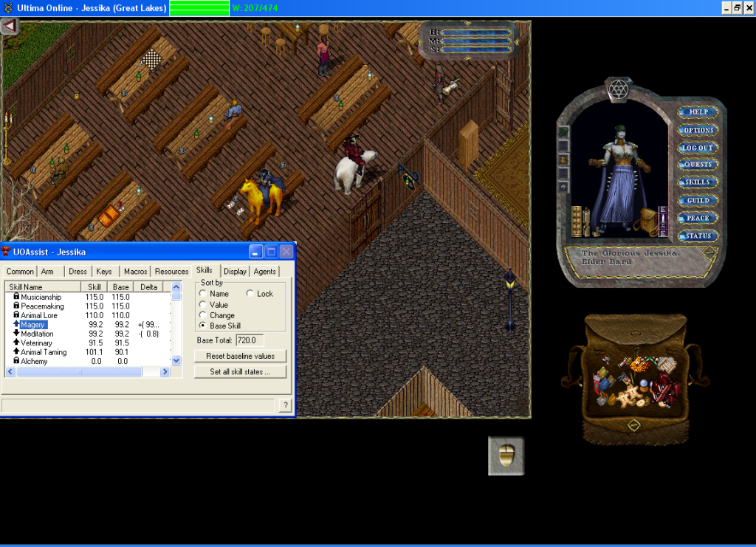Click the horizontal scrollbar thumb in skill list
This screenshot has width=756, height=547.
79,371
